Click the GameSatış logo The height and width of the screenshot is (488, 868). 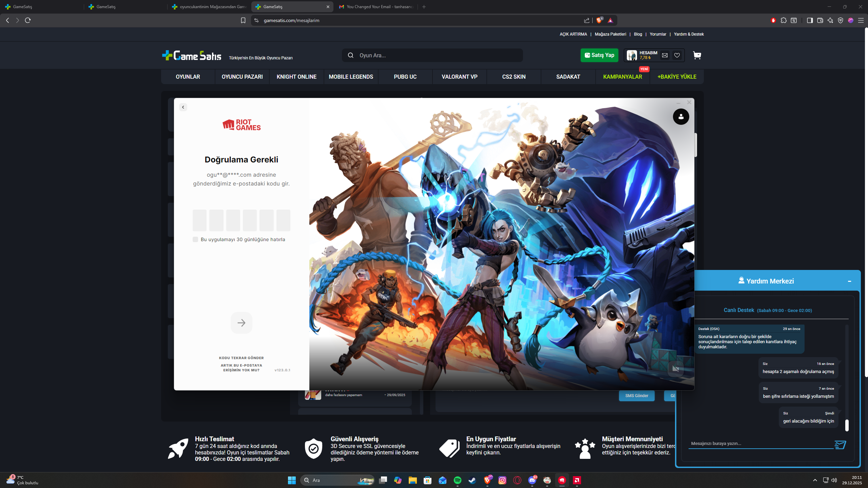click(x=192, y=55)
